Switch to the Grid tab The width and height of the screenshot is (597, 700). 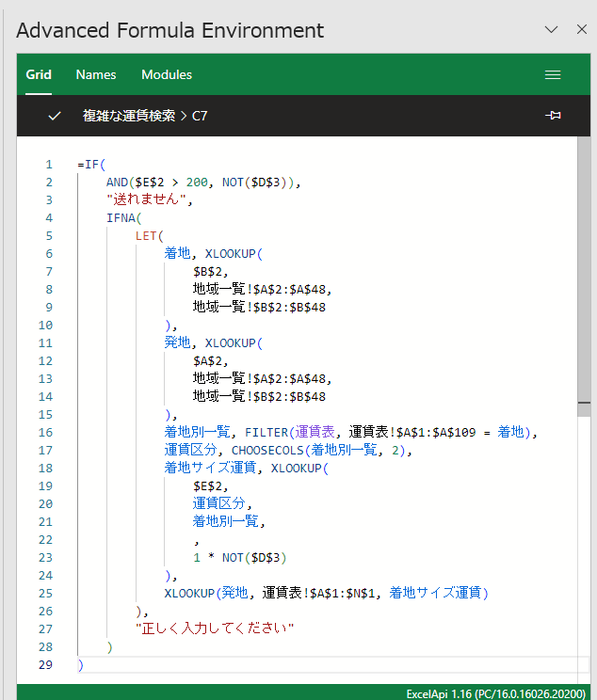pyautogui.click(x=39, y=74)
